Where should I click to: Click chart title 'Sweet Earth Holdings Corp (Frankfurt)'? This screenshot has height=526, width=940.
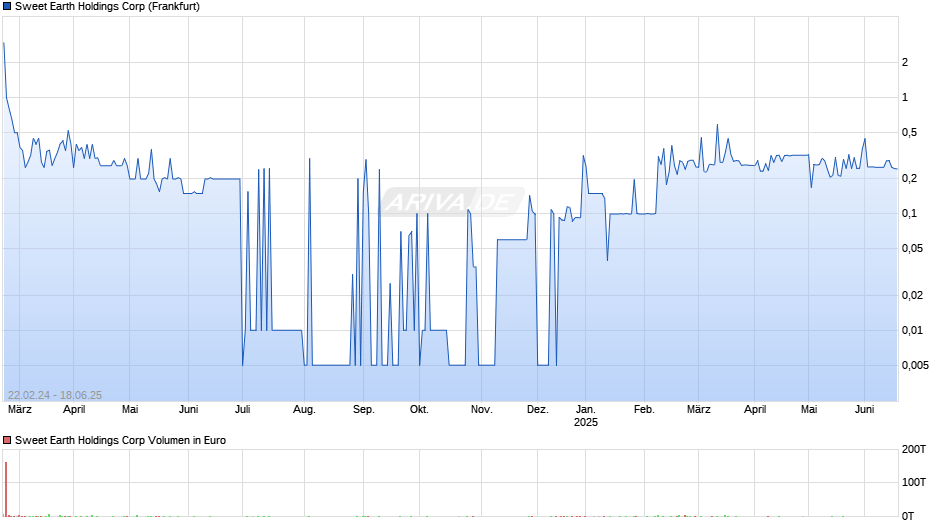point(107,7)
